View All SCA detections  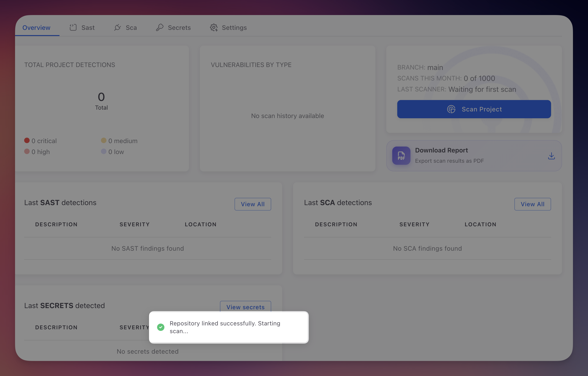coord(533,204)
